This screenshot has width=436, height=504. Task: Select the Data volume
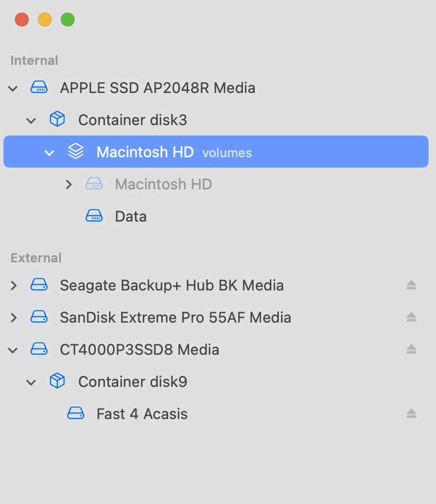click(x=131, y=216)
